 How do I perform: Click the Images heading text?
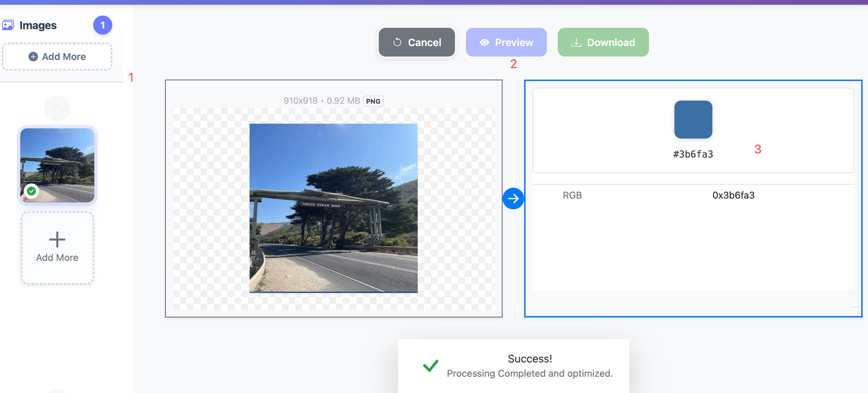coord(38,25)
